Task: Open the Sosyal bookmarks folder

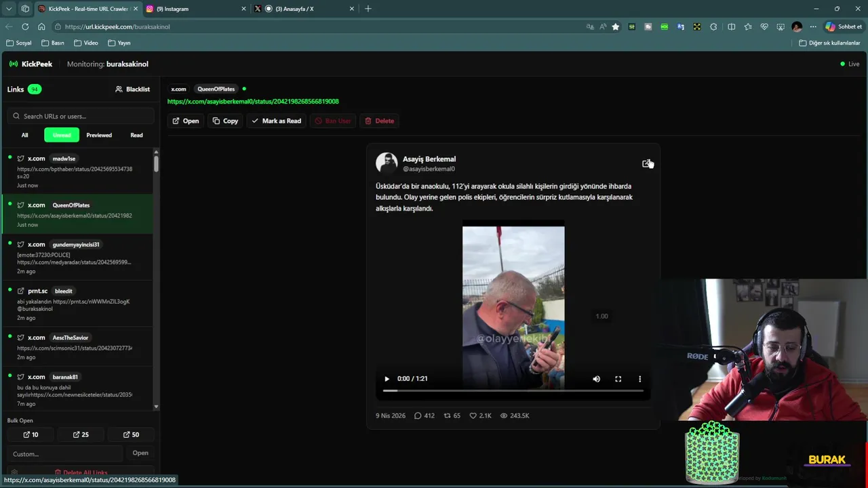Action: click(x=19, y=43)
